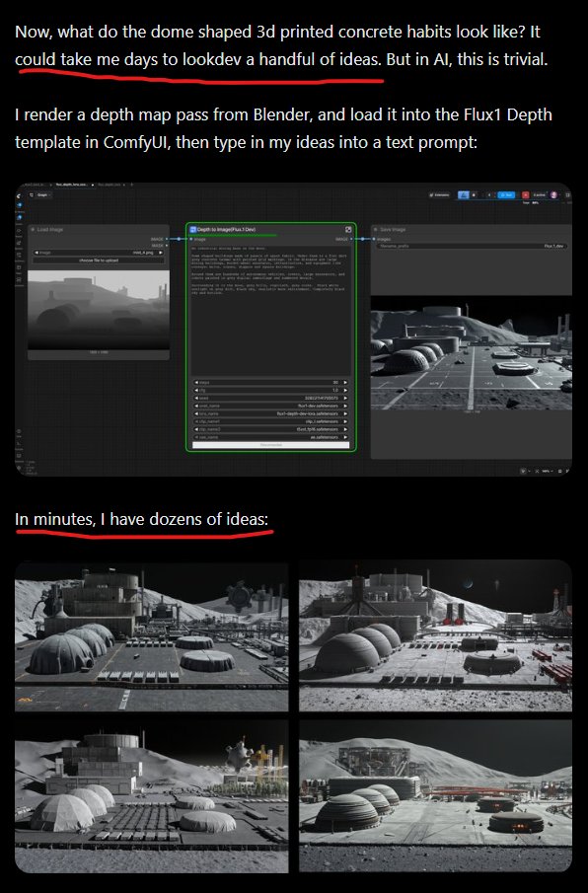Image resolution: width=588 pixels, height=893 pixels.
Task: Open bottom-left moon base image with white domes
Action: [x=151, y=796]
